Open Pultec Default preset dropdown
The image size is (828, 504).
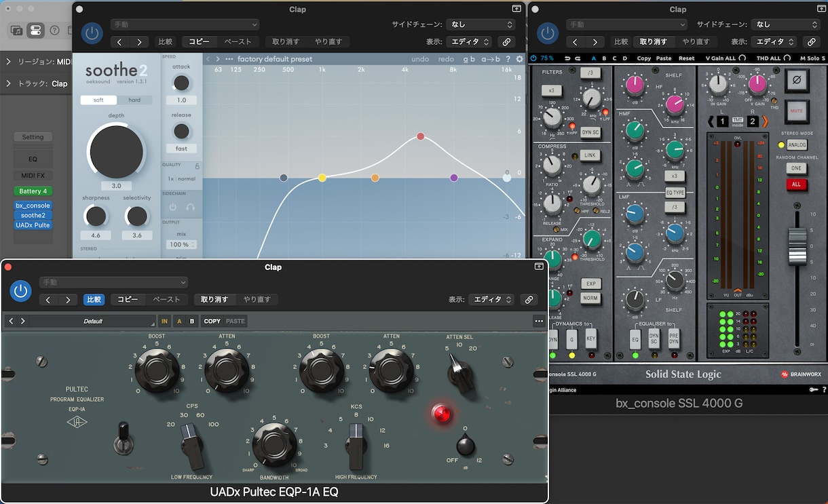point(93,321)
